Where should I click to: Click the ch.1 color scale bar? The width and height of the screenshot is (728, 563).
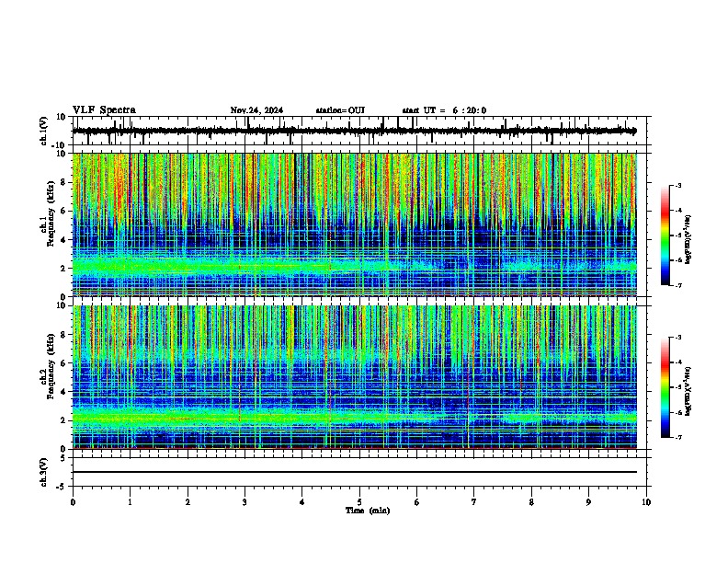(665, 236)
